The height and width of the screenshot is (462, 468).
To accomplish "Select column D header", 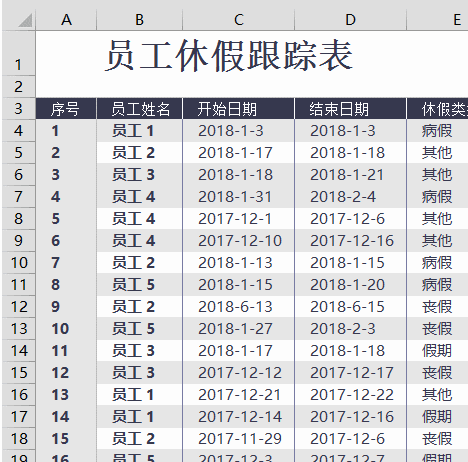I will 350,20.
